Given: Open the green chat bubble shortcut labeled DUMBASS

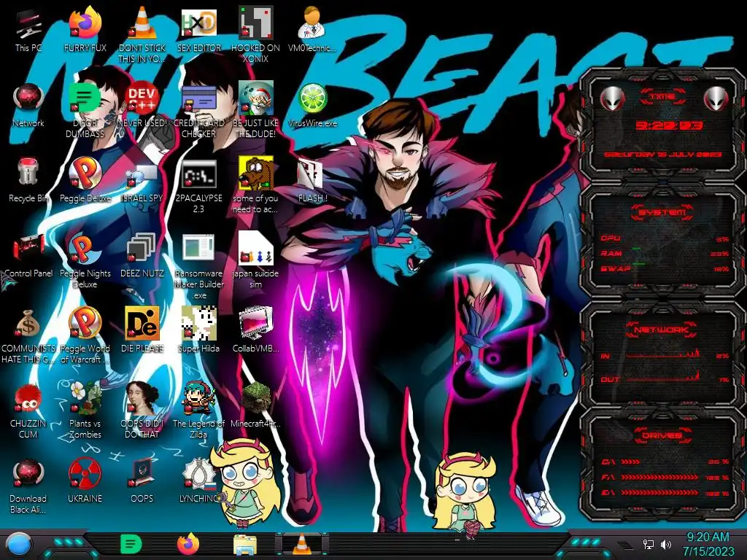Looking at the screenshot, I should click(85, 109).
